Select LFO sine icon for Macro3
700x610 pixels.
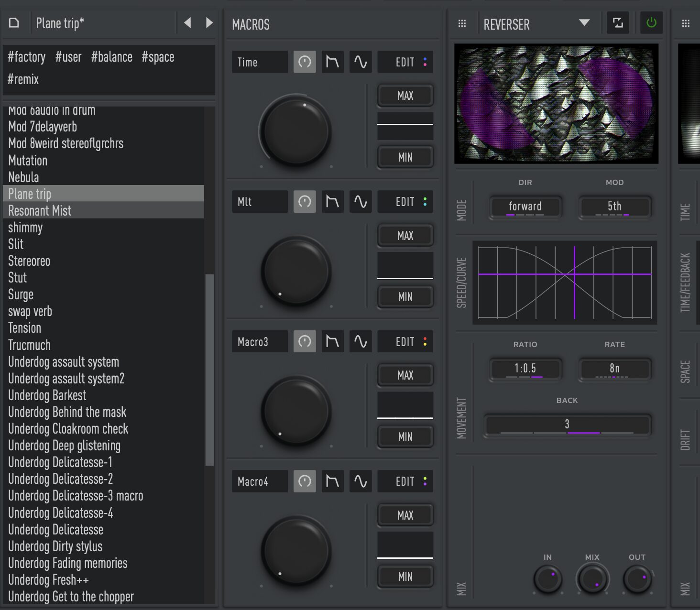pos(361,341)
